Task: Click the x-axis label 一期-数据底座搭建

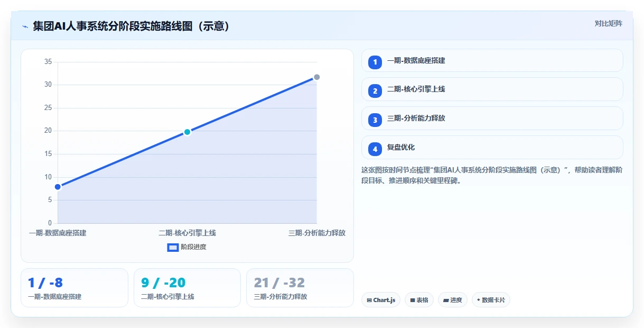Action: click(x=58, y=233)
